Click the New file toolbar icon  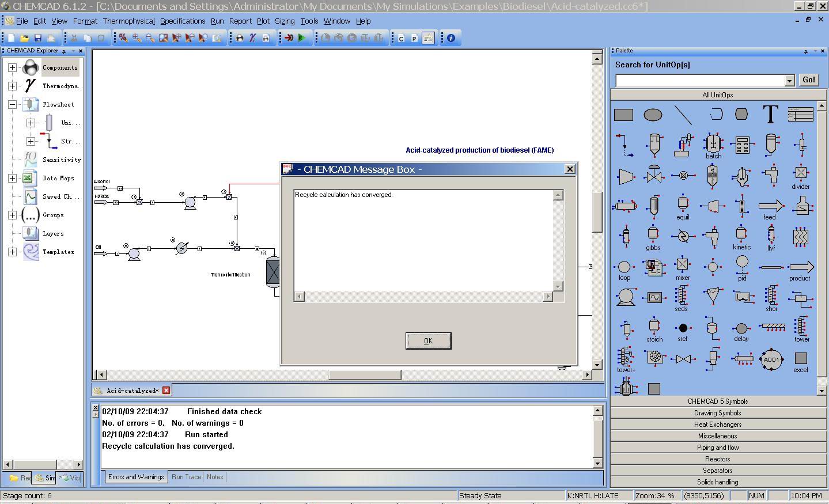[x=11, y=38]
